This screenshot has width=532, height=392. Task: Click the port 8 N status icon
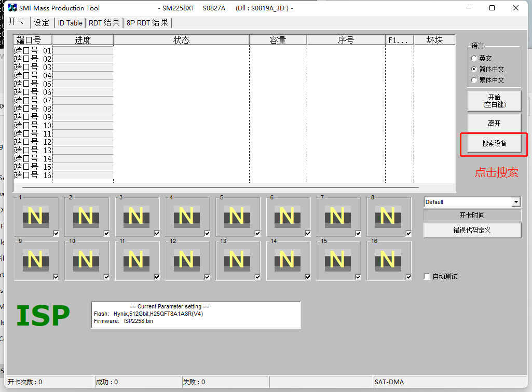coord(387,216)
